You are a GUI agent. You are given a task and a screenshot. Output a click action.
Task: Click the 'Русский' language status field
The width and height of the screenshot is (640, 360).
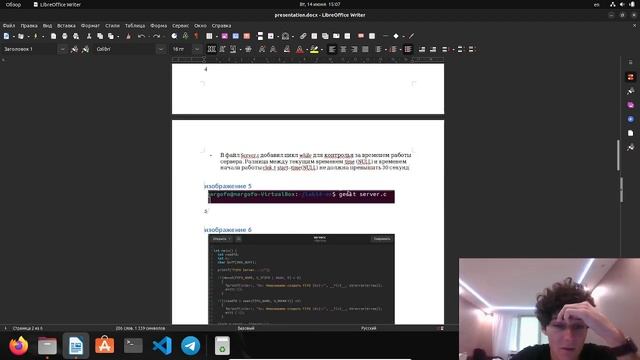368,328
